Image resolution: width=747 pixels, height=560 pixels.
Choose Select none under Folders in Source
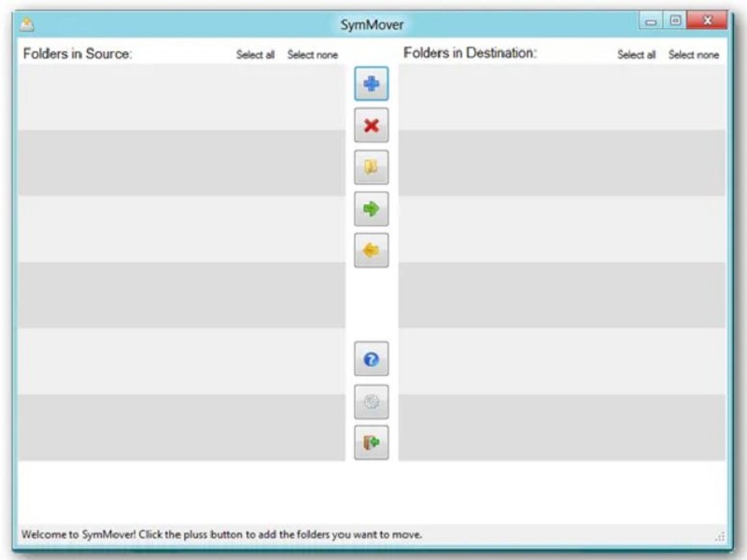(x=312, y=55)
